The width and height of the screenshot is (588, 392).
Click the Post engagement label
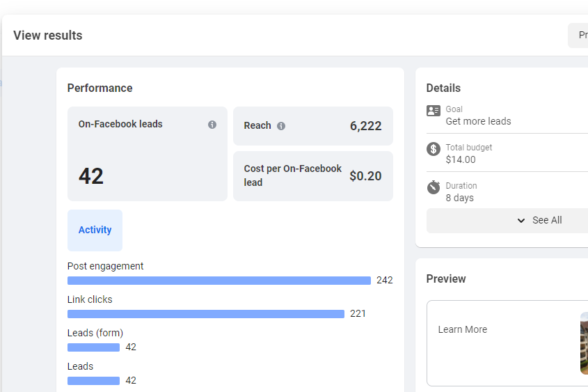coord(105,266)
